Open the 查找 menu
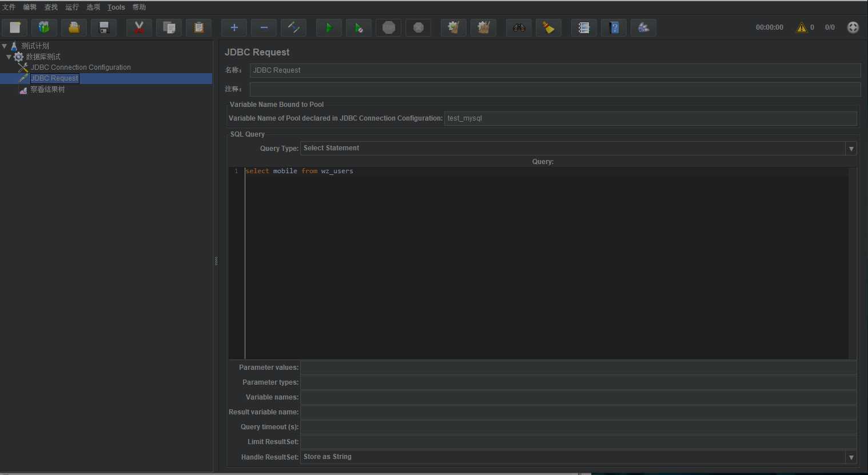The image size is (868, 475). coord(51,7)
